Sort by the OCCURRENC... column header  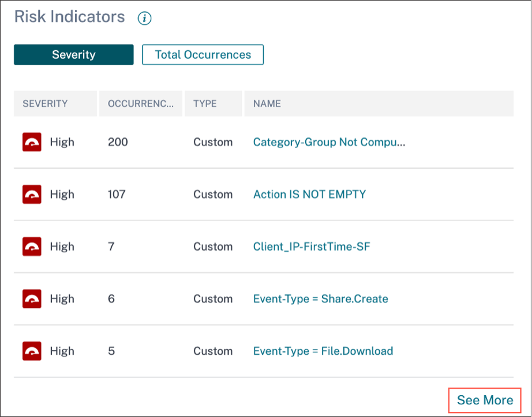[x=141, y=104]
